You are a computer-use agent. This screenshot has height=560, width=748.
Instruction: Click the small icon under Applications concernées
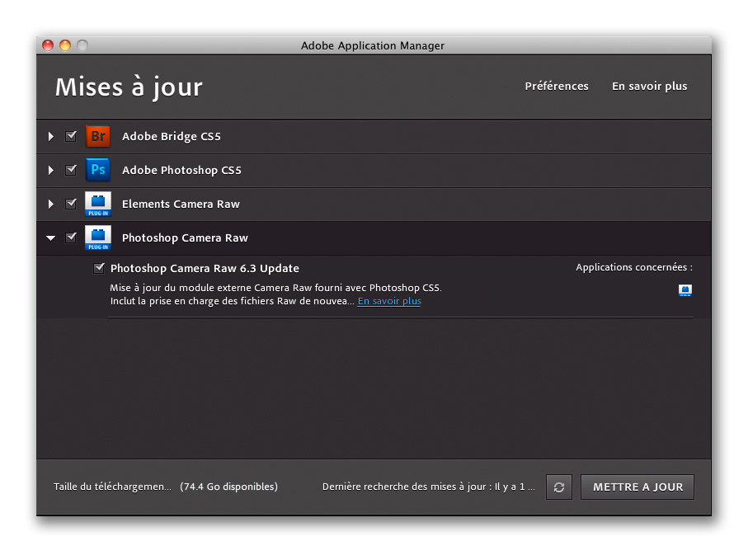(x=685, y=290)
